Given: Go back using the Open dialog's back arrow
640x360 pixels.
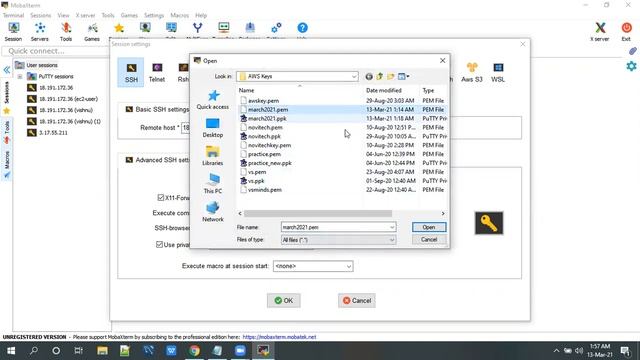Looking at the screenshot, I should click(x=369, y=76).
